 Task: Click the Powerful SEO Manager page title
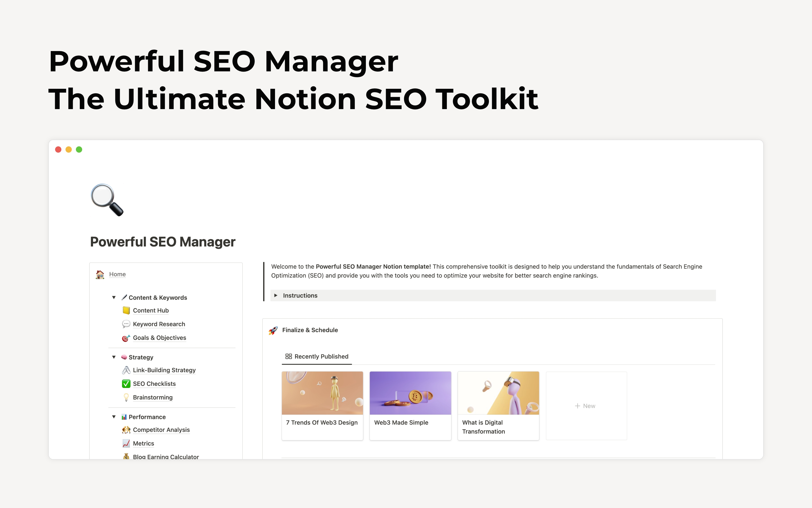click(x=163, y=242)
